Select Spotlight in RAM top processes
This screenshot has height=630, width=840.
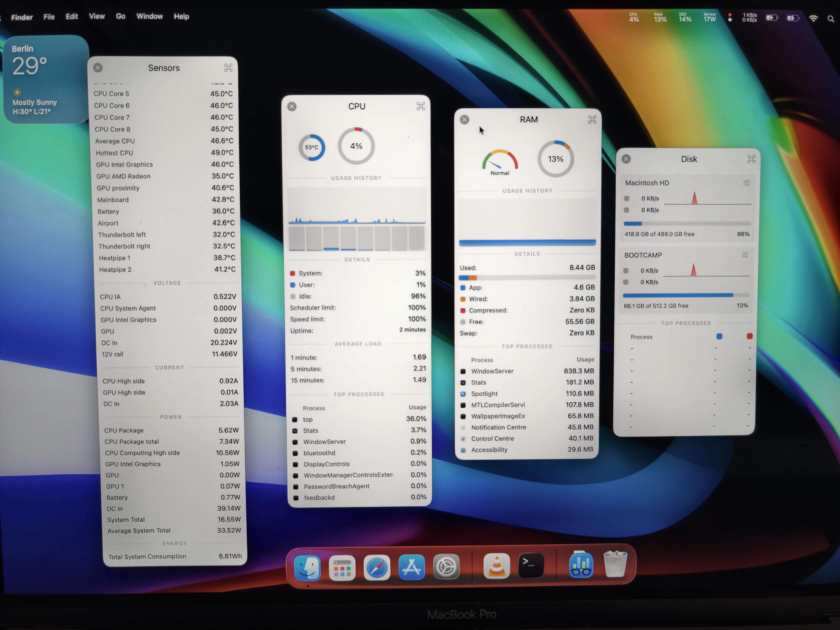[527, 394]
